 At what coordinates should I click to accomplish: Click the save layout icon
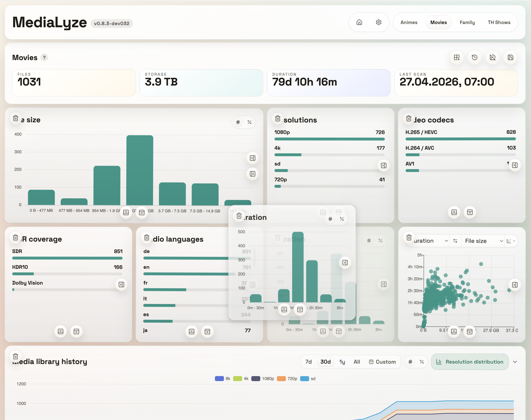511,58
